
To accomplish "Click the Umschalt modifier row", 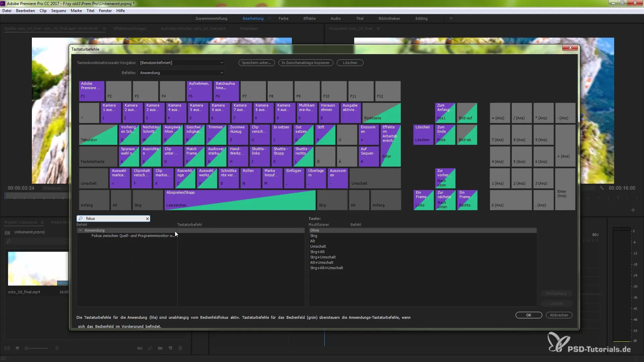I will pyautogui.click(x=423, y=246).
